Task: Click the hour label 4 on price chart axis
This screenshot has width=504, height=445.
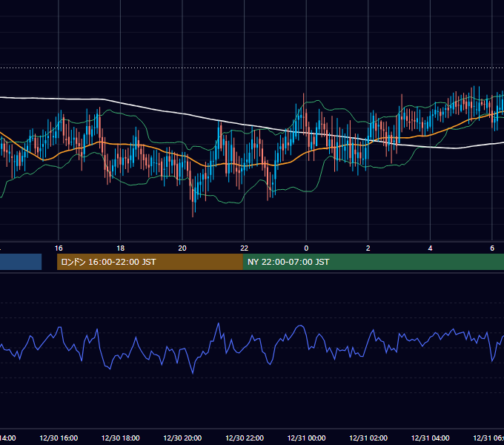Action: pos(430,248)
